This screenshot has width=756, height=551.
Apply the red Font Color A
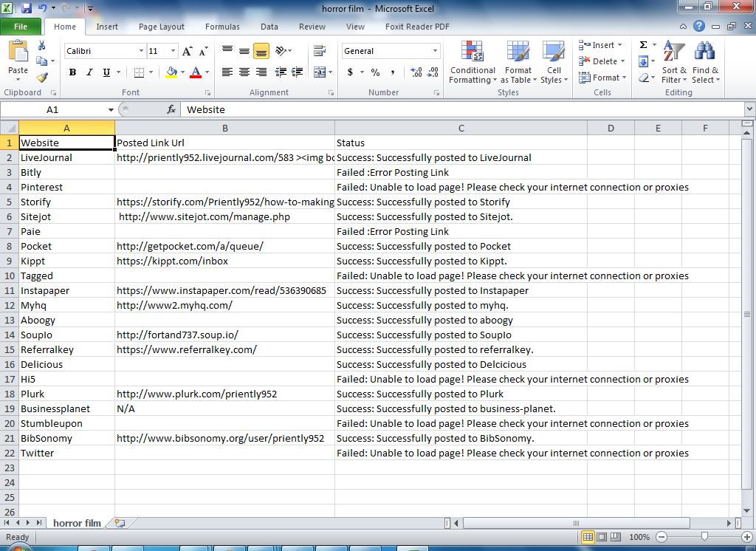coord(195,72)
